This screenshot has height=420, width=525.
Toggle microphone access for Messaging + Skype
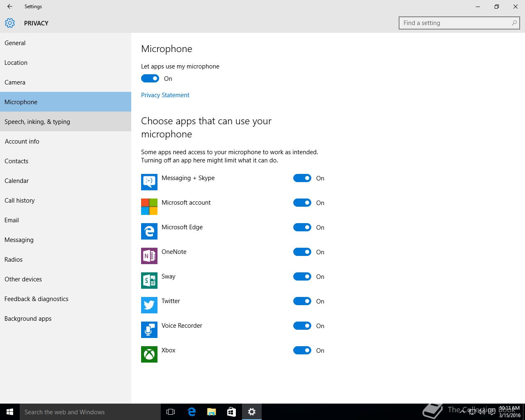302,178
